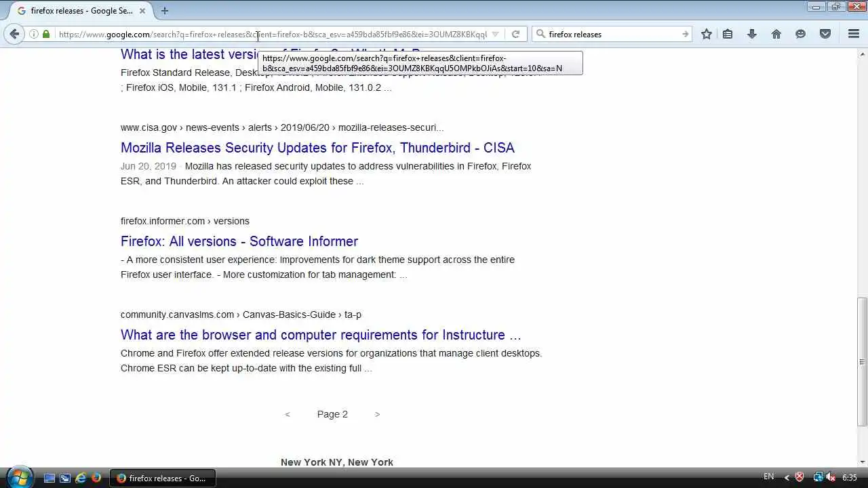Show bookmarks list icon
868x488 pixels.
tap(728, 34)
